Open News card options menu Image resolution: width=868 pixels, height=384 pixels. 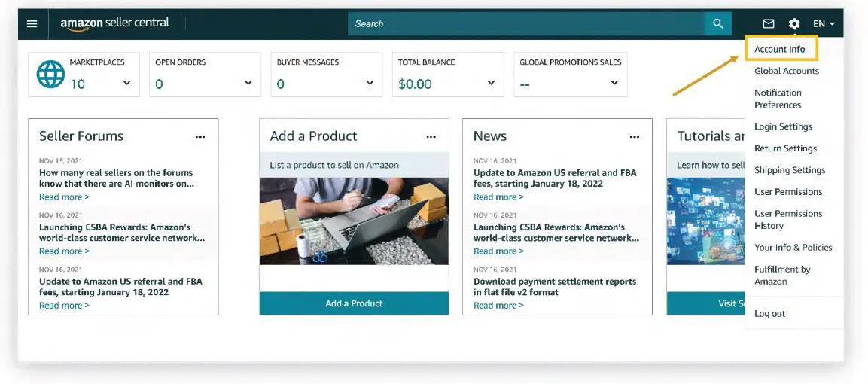635,137
